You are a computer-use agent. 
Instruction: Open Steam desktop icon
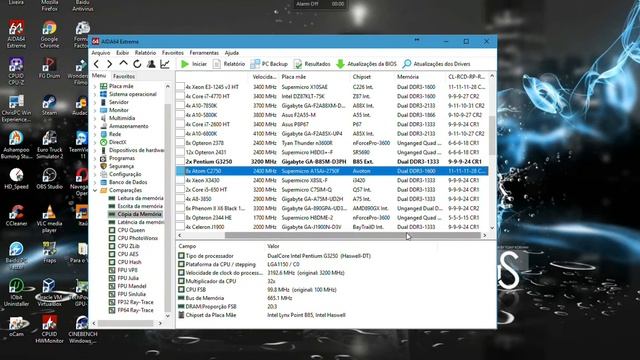tap(49, 105)
